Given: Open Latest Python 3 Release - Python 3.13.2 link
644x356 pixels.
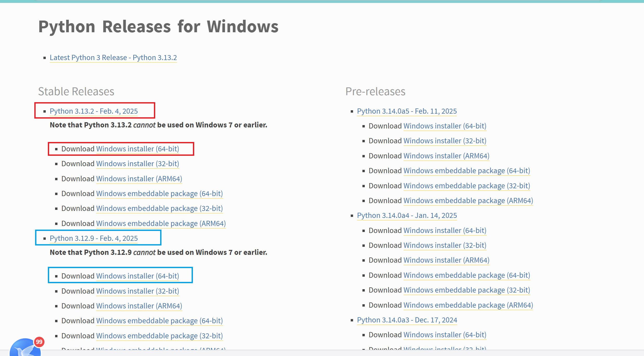Looking at the screenshot, I should 113,57.
